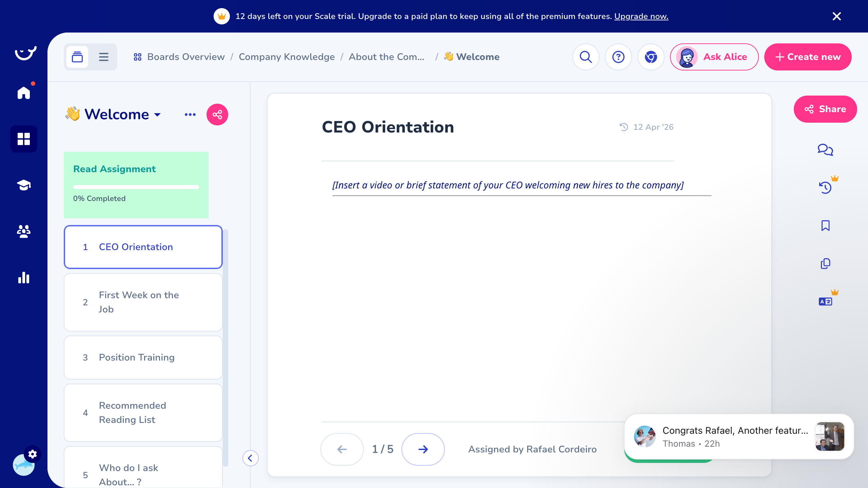Open version history icon
868x488 pixels.
(x=825, y=187)
